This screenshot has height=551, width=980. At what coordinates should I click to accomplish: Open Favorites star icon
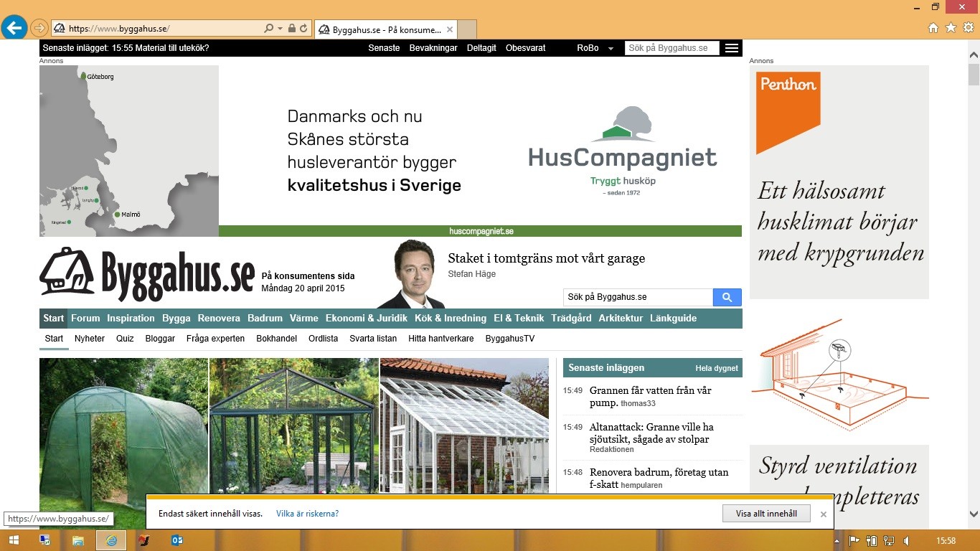tap(951, 28)
